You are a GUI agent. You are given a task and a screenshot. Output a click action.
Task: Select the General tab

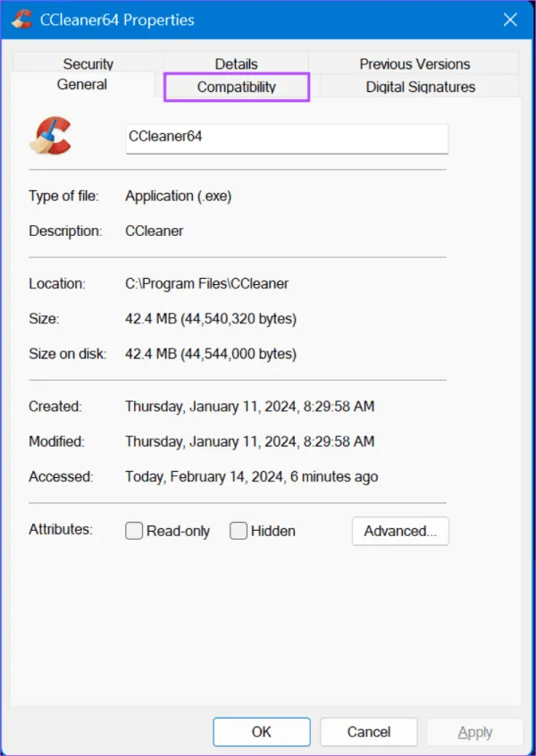click(82, 84)
